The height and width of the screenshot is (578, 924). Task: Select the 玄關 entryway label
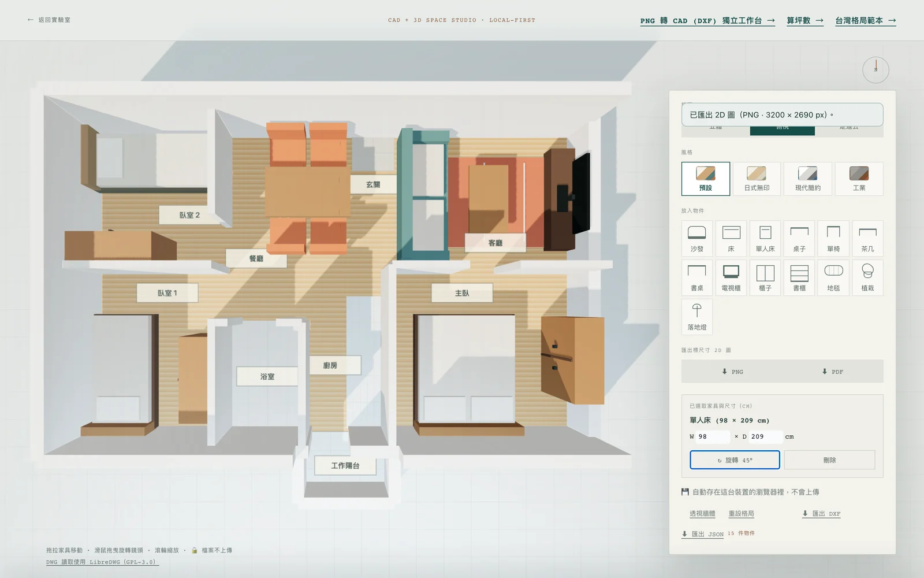tap(373, 184)
